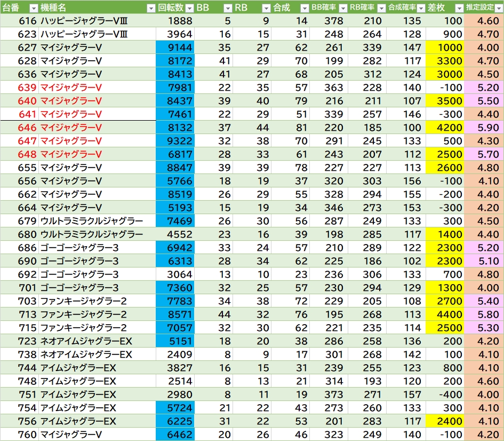504x441 pixels.
Task: Expand the 合成確率 filter arrow
Action: [420, 8]
